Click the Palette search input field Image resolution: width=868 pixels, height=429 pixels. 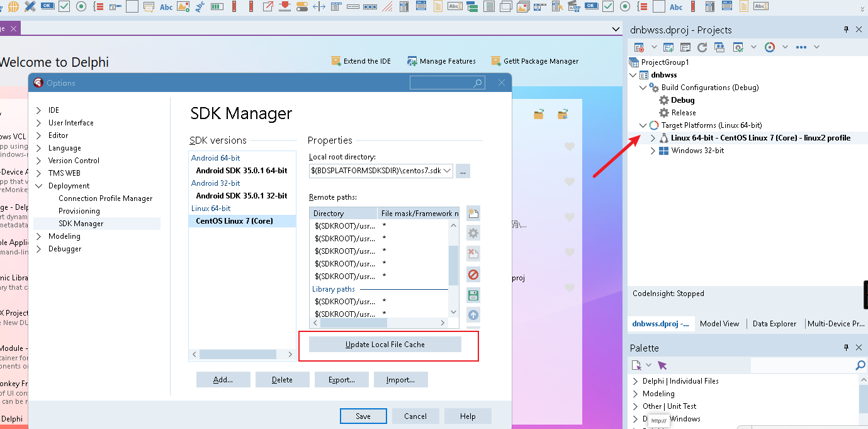click(802, 365)
